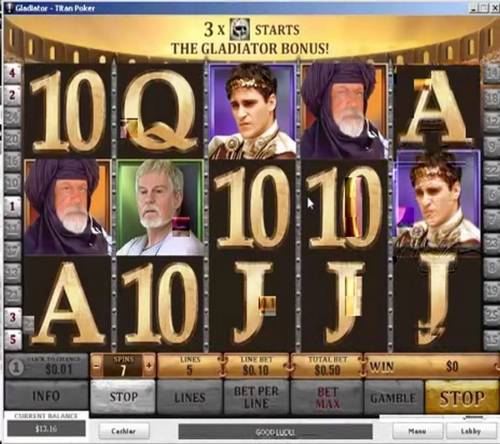Image resolution: width=500 pixels, height=444 pixels.
Task: Click the coin denomination icon
Action: pyautogui.click(x=16, y=367)
